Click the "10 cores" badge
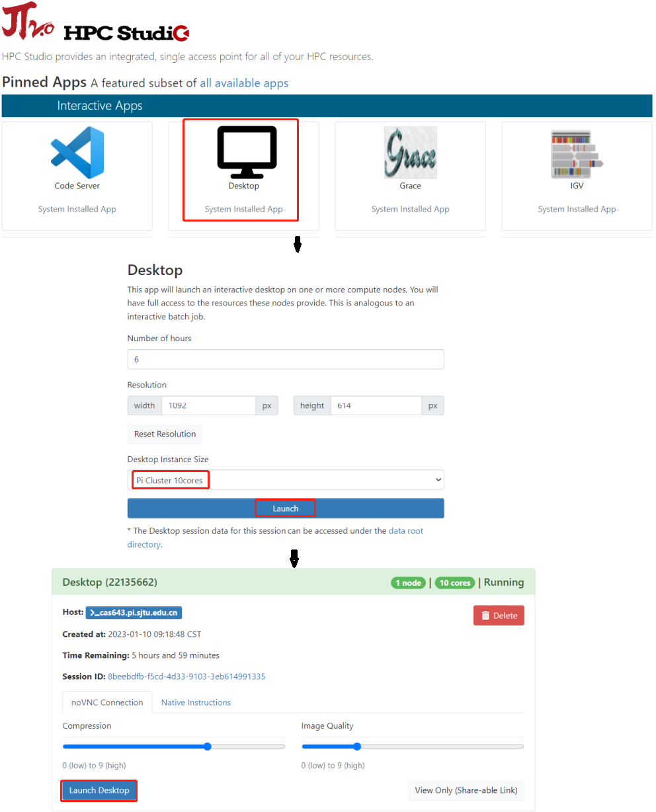This screenshot has height=812, width=656. point(455,583)
